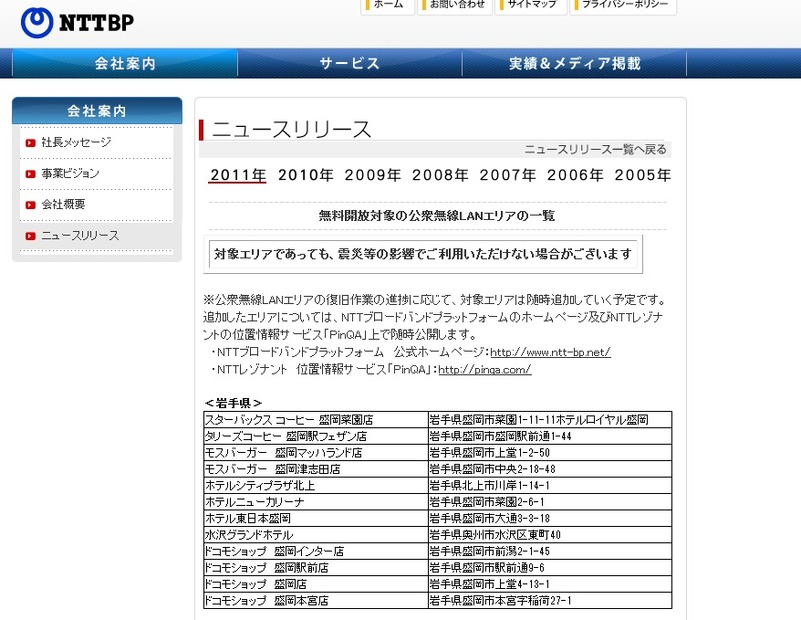Click cell ホテル東日本盛岡
This screenshot has height=620, width=801.
point(316,518)
